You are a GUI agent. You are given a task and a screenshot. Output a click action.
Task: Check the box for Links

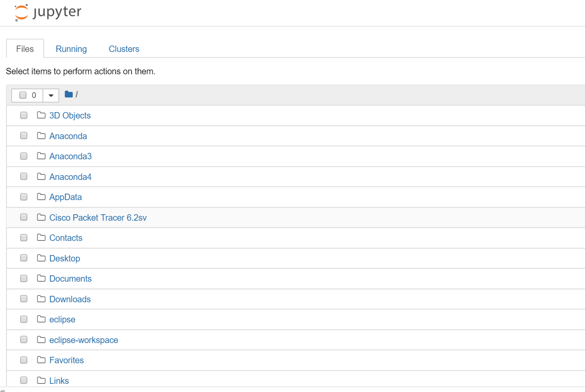[24, 380]
